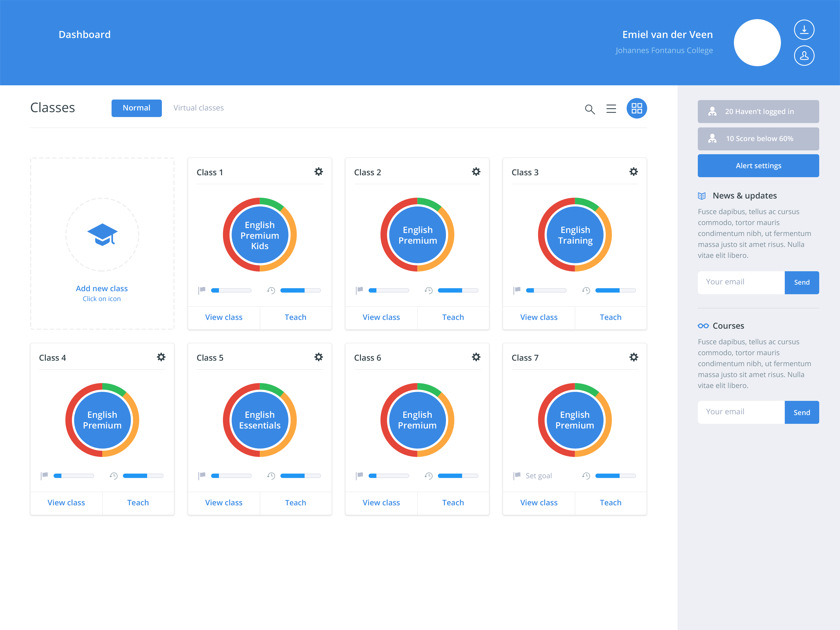Click graduation cap to add new class

102,235
